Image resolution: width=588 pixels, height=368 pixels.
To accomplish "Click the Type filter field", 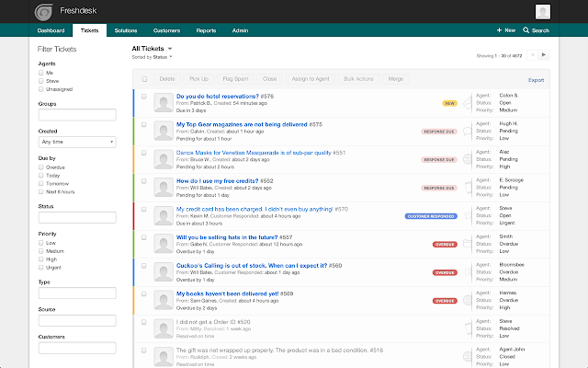I will (77, 293).
